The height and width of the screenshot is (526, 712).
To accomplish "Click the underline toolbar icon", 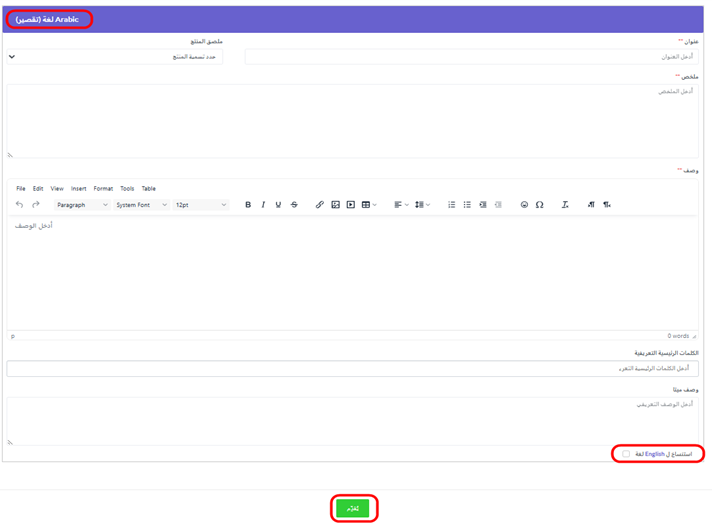I will point(278,205).
